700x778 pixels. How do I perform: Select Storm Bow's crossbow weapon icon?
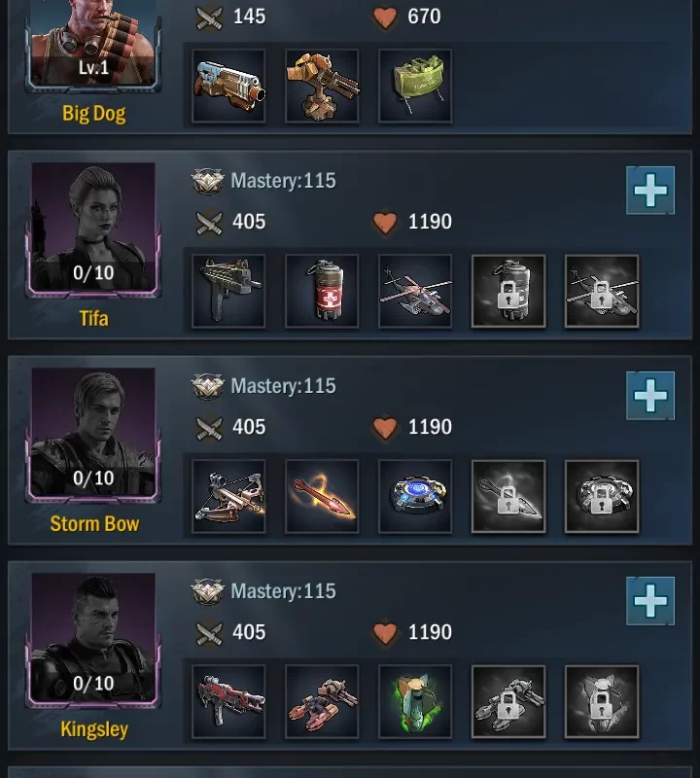coord(228,497)
